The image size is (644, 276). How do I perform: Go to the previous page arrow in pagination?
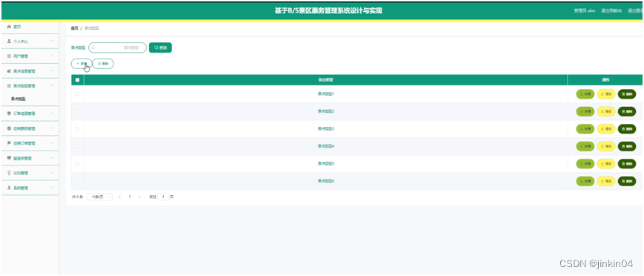pyautogui.click(x=119, y=197)
